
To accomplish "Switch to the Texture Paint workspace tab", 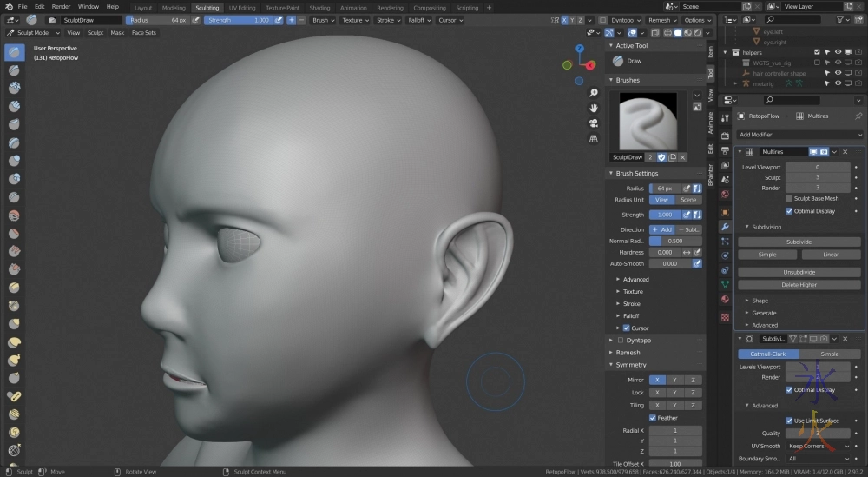I will (x=282, y=7).
